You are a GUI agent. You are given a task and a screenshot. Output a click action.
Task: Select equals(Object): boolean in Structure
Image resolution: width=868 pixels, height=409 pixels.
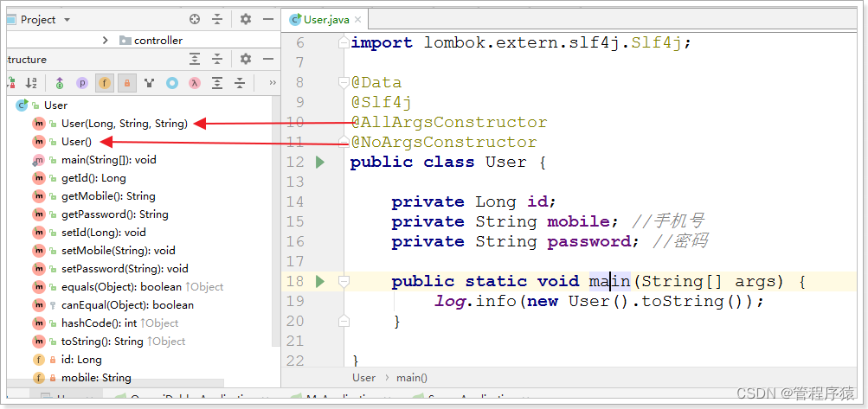(x=121, y=287)
